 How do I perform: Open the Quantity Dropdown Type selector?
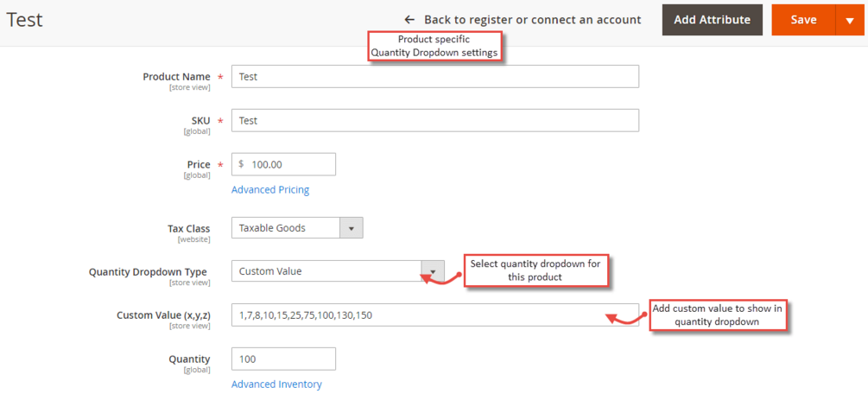point(326,271)
